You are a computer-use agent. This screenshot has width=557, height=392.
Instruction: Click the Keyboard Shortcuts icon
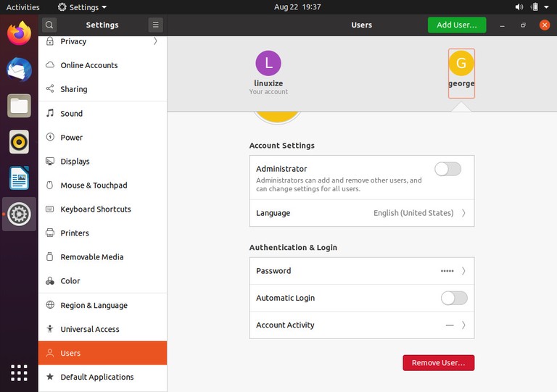point(50,209)
